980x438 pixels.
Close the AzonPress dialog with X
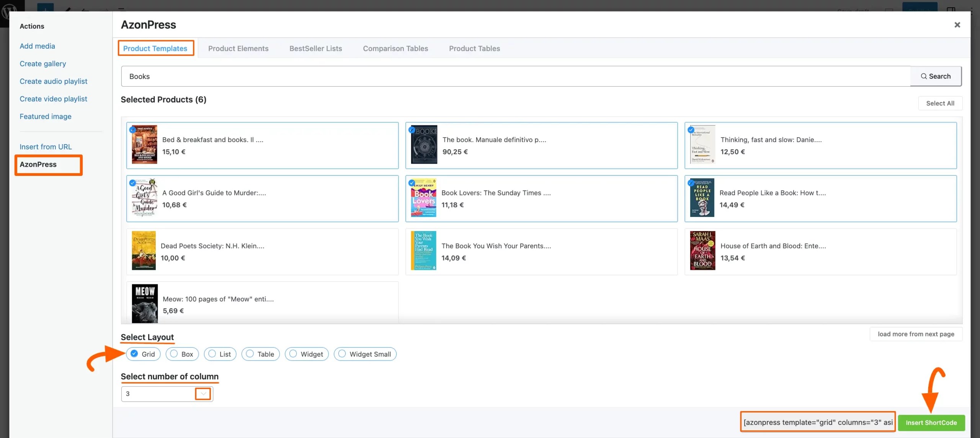957,25
